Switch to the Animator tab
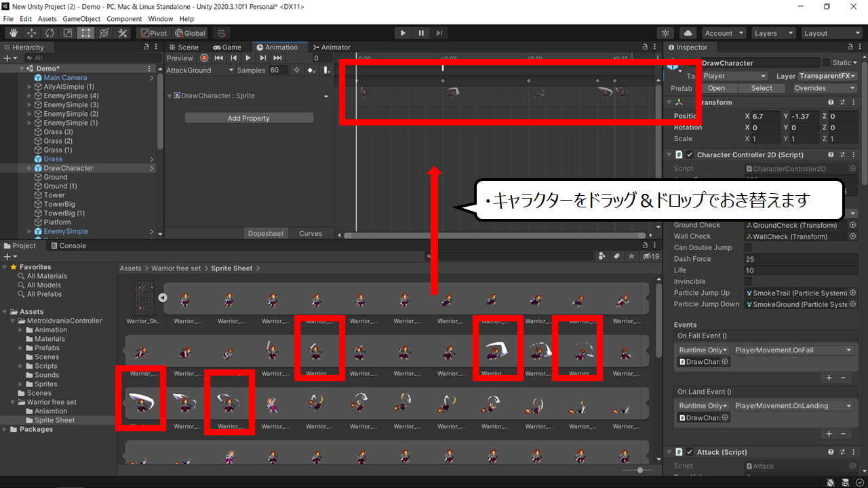The width and height of the screenshot is (868, 488). pos(331,47)
